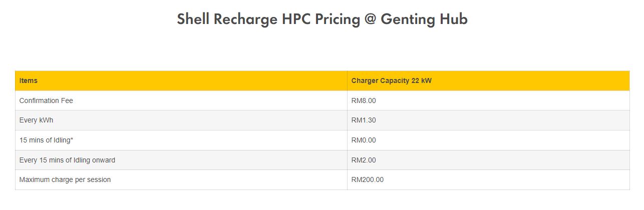Image resolution: width=644 pixels, height=210 pixels.
Task: Click "Genting Hub" in the page heading
Action: click(x=424, y=19)
